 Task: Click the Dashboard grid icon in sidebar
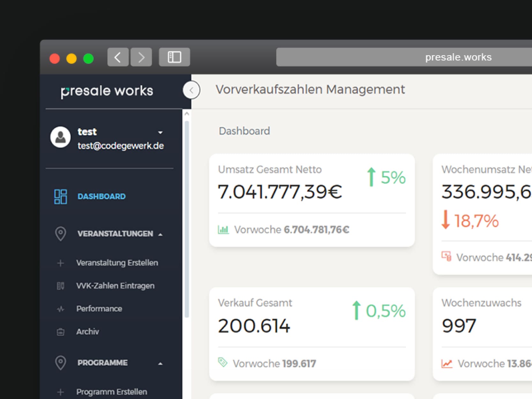pyautogui.click(x=60, y=197)
